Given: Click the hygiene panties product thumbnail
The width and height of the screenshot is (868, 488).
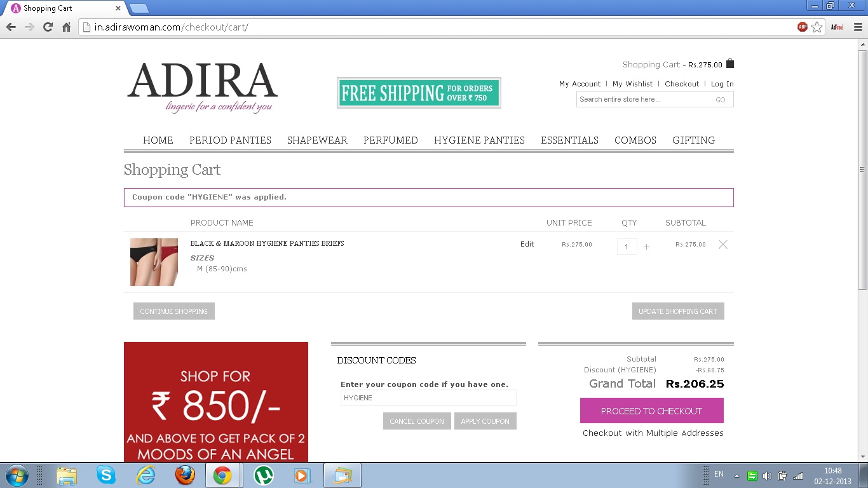Looking at the screenshot, I should click(154, 262).
